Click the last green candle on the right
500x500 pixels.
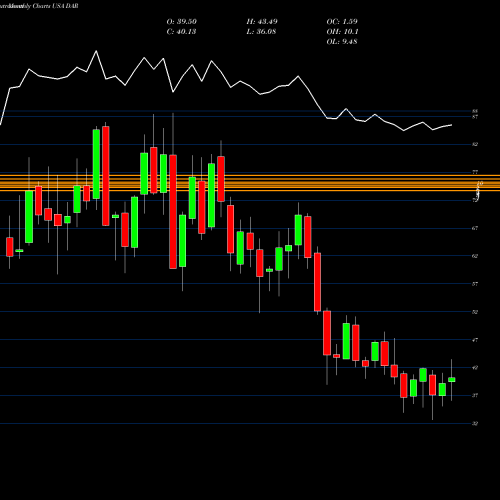click(x=452, y=380)
